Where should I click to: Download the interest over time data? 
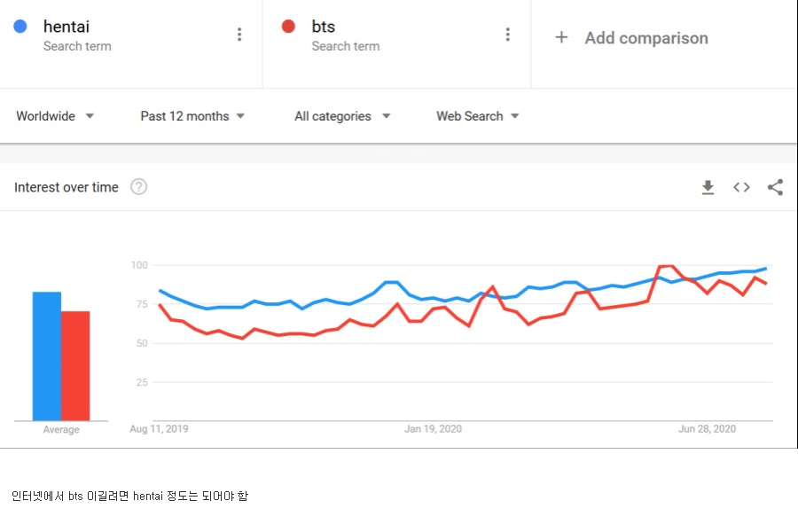[x=708, y=187]
